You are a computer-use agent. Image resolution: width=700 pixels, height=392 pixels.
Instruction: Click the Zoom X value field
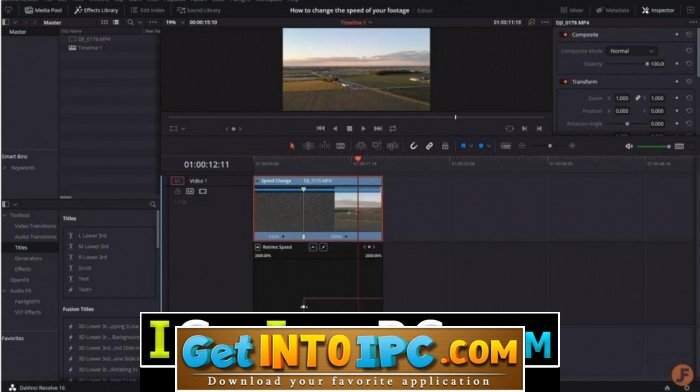[621, 98]
